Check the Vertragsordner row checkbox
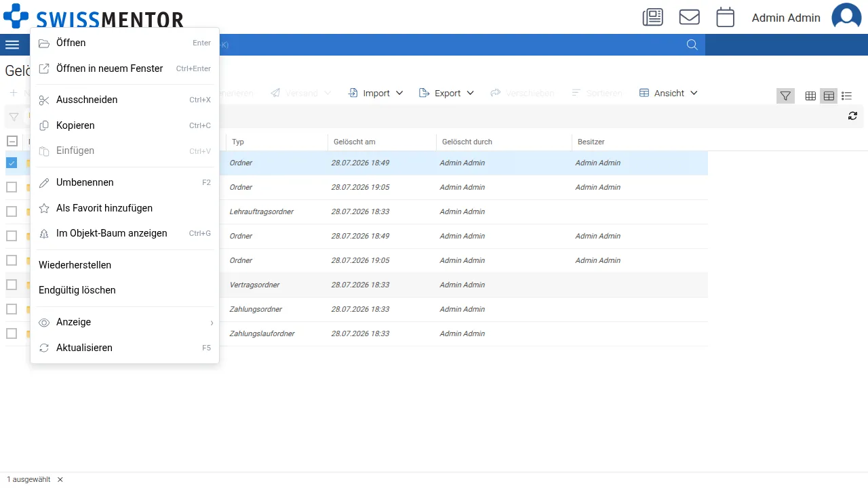The width and height of the screenshot is (868, 488). pos(12,285)
